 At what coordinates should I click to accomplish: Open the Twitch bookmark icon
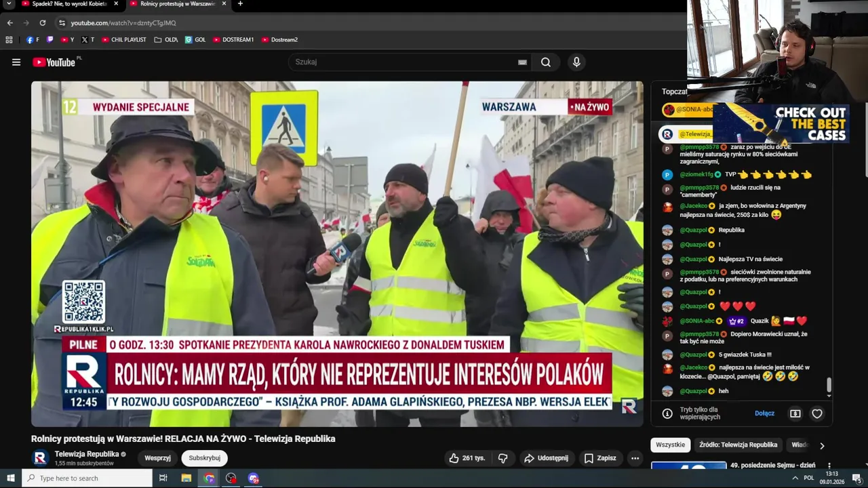pos(50,40)
